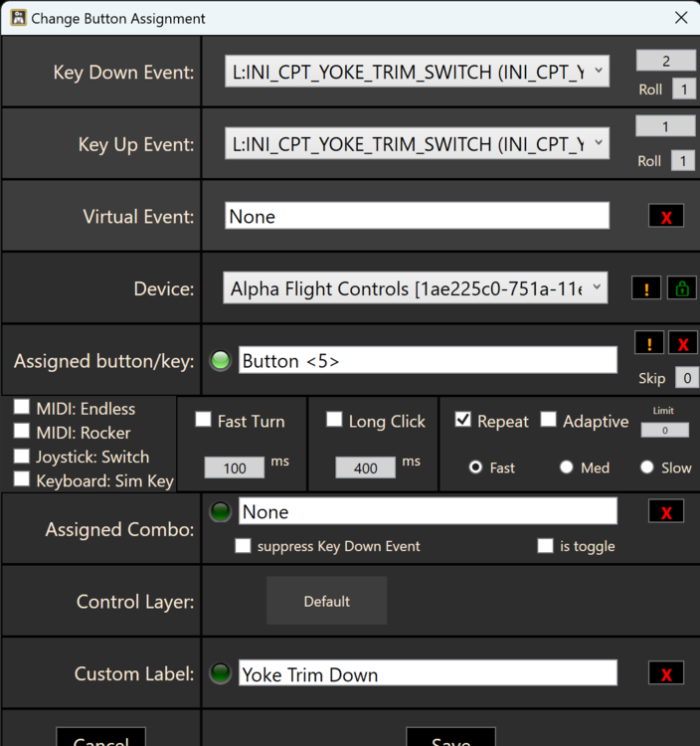The width and height of the screenshot is (700, 746).
Task: Uncheck the Repeat checkbox
Action: (x=462, y=421)
